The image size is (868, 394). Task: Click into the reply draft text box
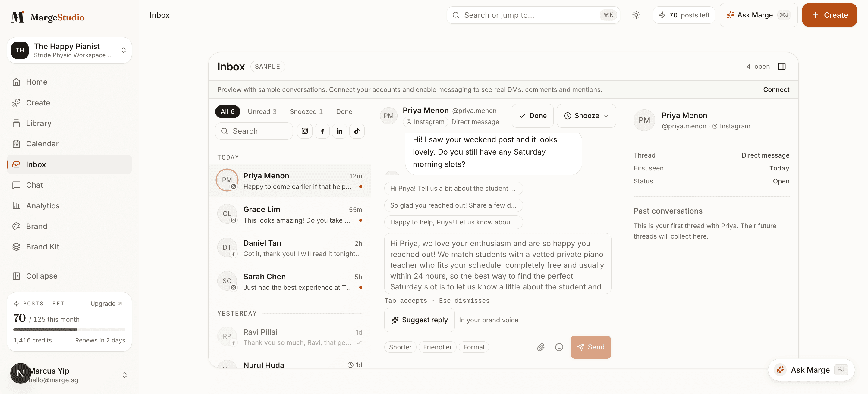coord(498,264)
